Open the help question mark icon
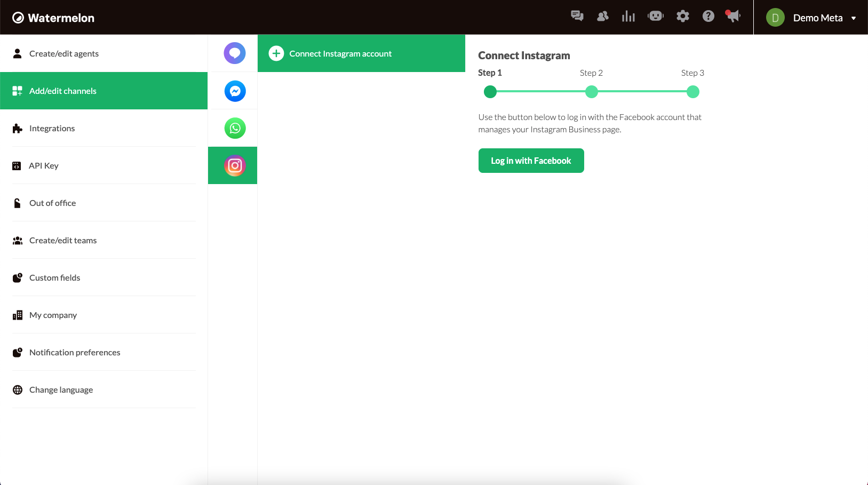This screenshot has height=485, width=868. (708, 16)
